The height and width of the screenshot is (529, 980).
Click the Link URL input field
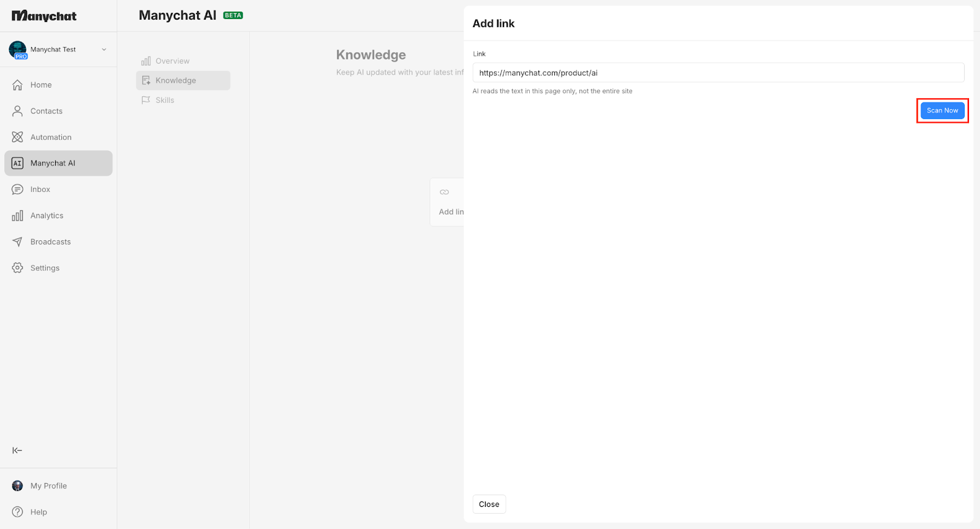point(718,73)
